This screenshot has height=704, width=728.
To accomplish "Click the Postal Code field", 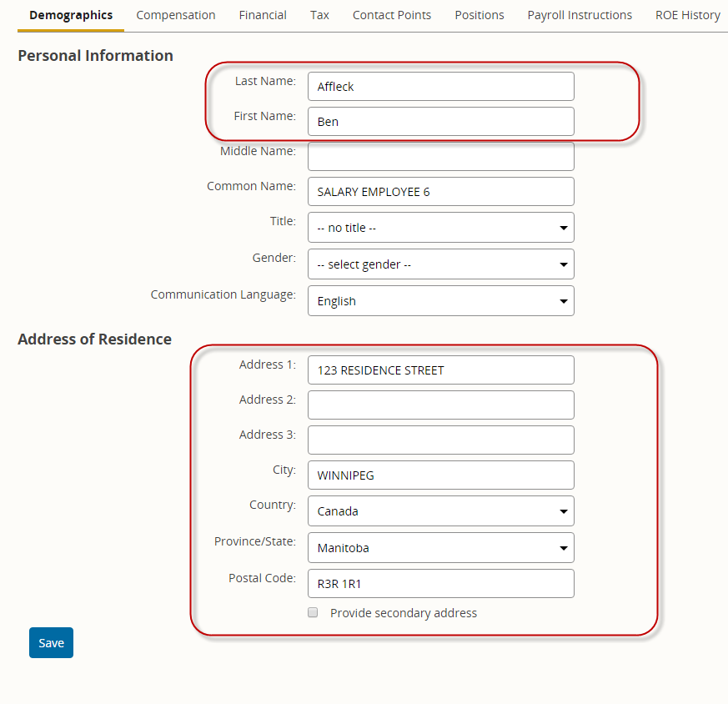I will (x=440, y=583).
